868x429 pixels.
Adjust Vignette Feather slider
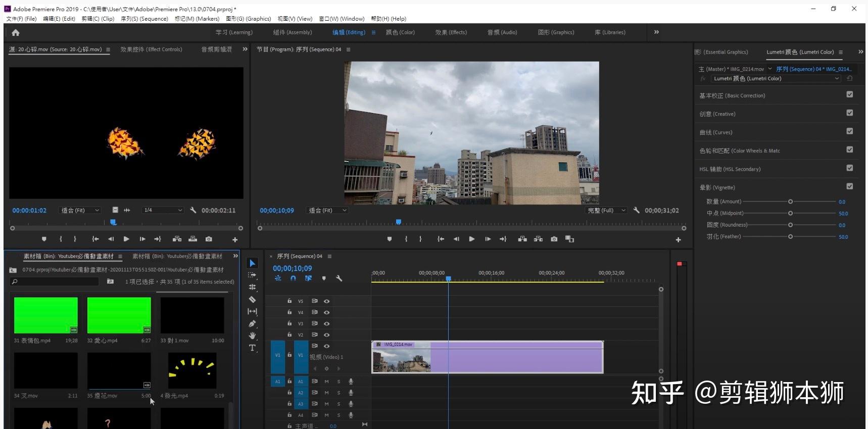(x=790, y=236)
